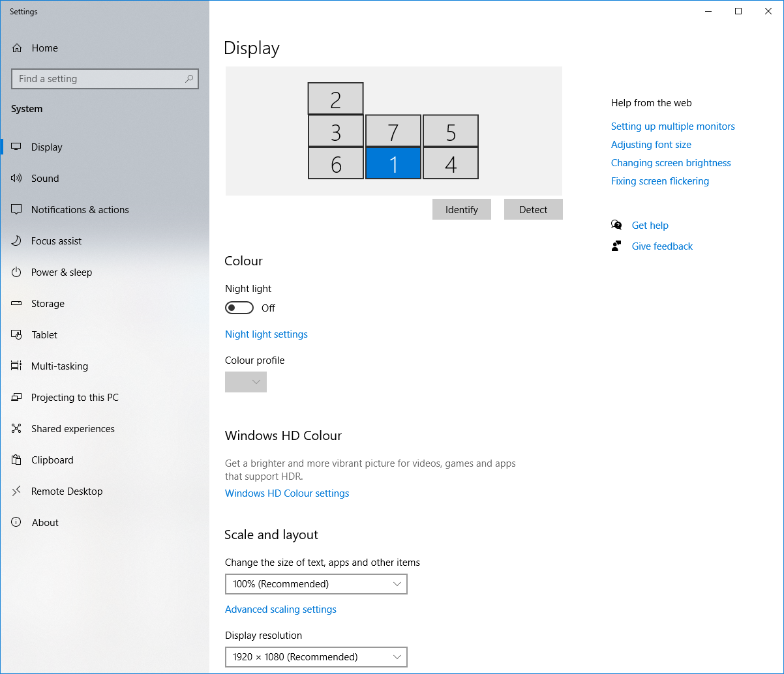The height and width of the screenshot is (674, 784).
Task: Click the Get help chat icon
Action: 616,226
